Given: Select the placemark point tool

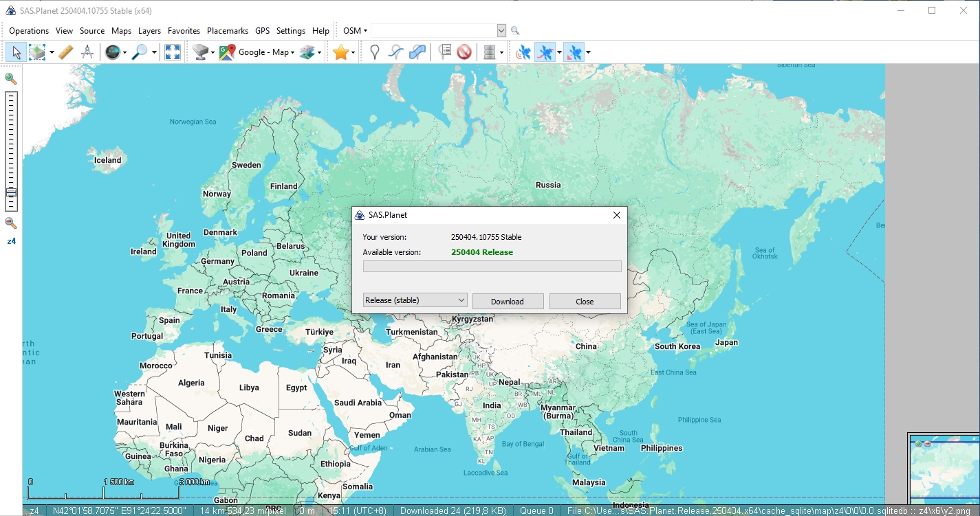Looking at the screenshot, I should 373,52.
